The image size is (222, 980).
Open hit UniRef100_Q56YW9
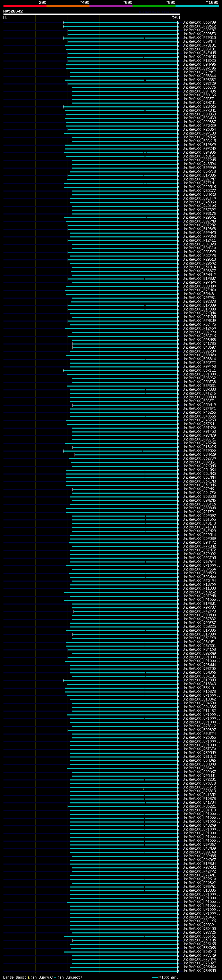(x=199, y=23)
